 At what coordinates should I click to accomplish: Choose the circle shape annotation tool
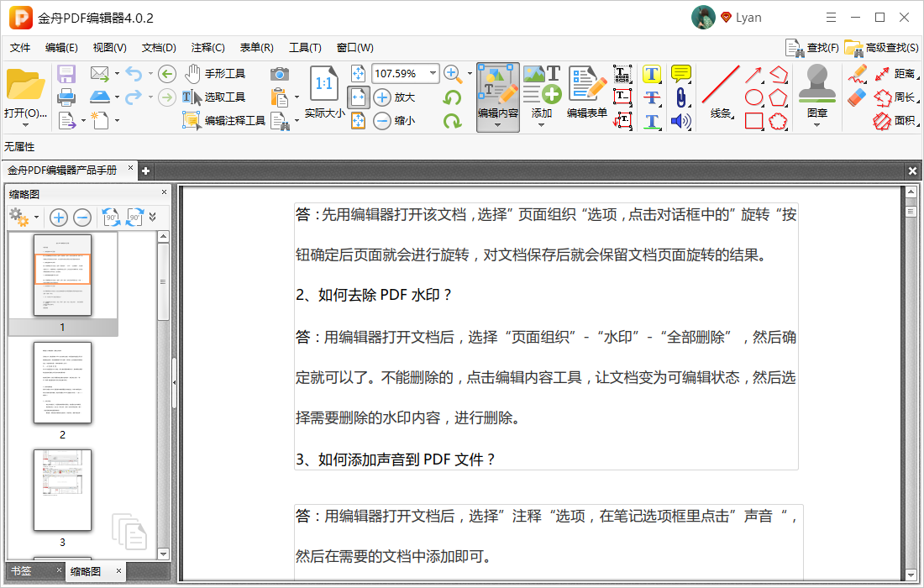(753, 97)
